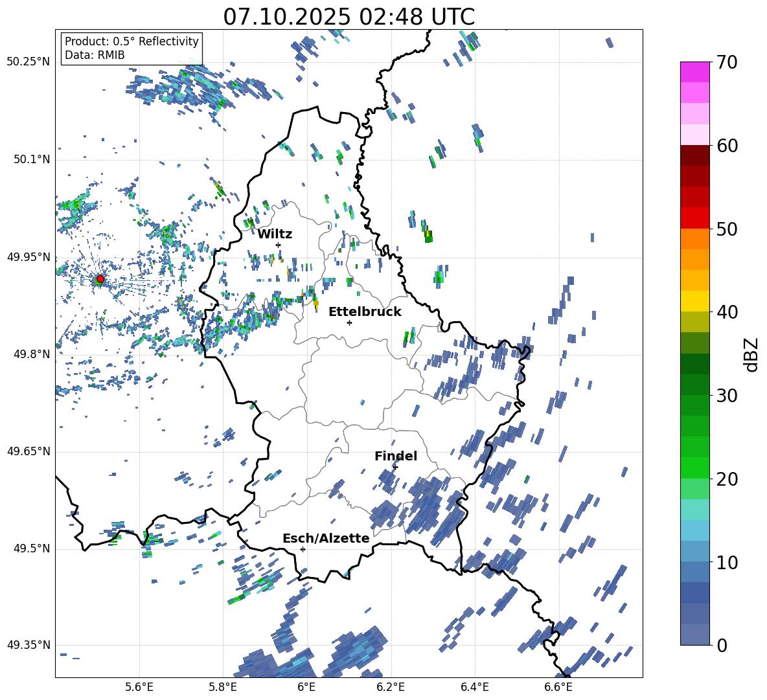Click the 'Data: RMIB' text
767x700 pixels.
pos(95,55)
